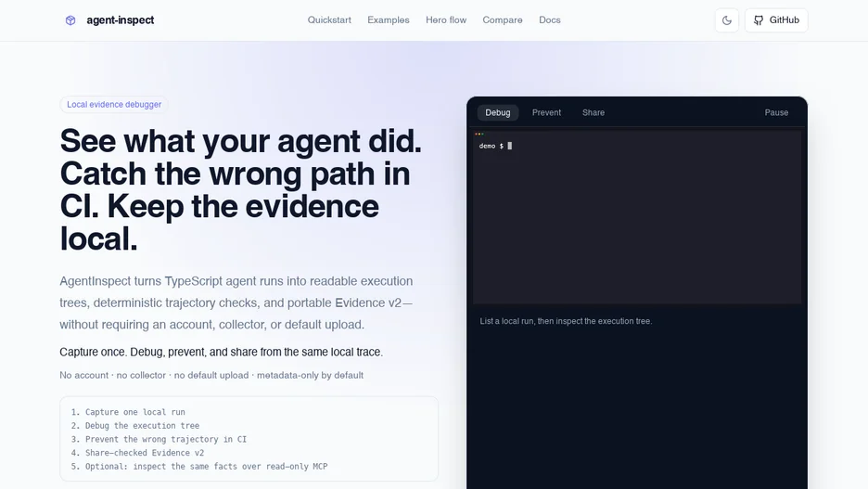Viewport: 868px width, 489px height.
Task: Click the 'Local evidence debugger' badge
Action: click(114, 104)
